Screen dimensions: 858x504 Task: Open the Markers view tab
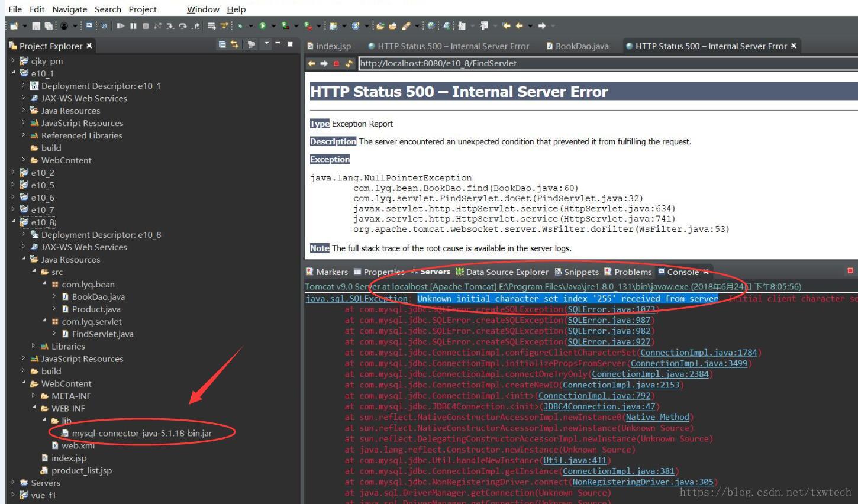coord(327,272)
